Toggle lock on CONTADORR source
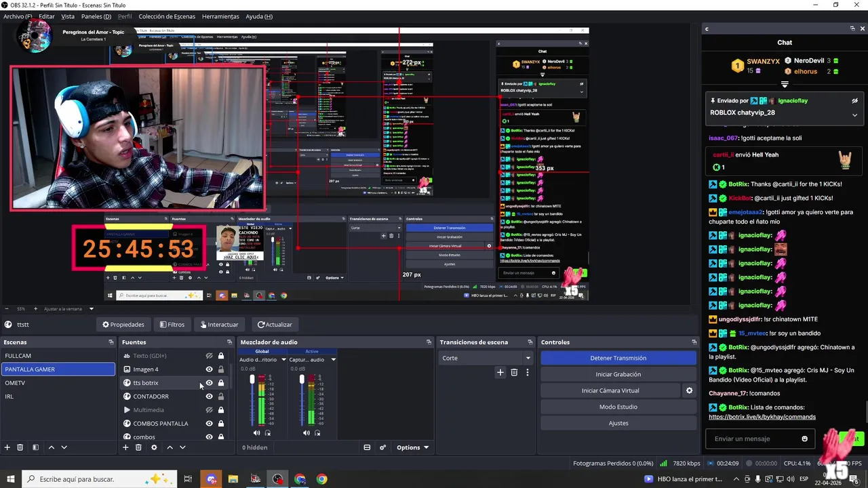Viewport: 868px width, 488px height. pyautogui.click(x=220, y=396)
